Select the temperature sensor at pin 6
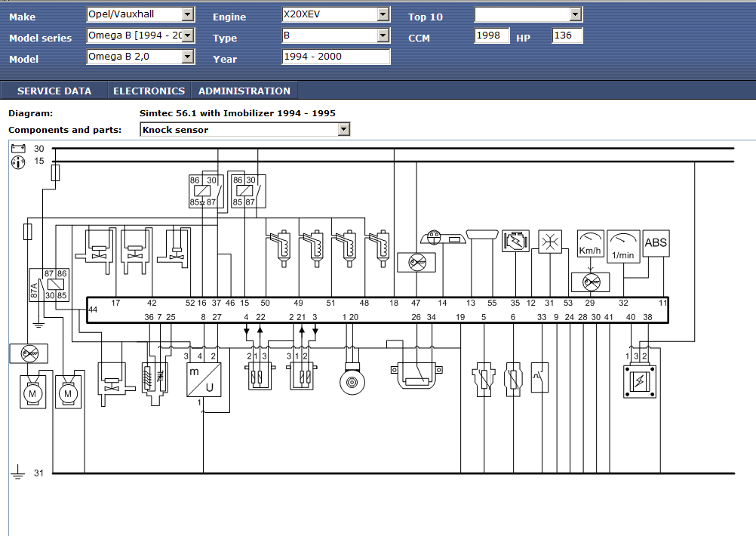Image resolution: width=756 pixels, height=536 pixels. (513, 380)
